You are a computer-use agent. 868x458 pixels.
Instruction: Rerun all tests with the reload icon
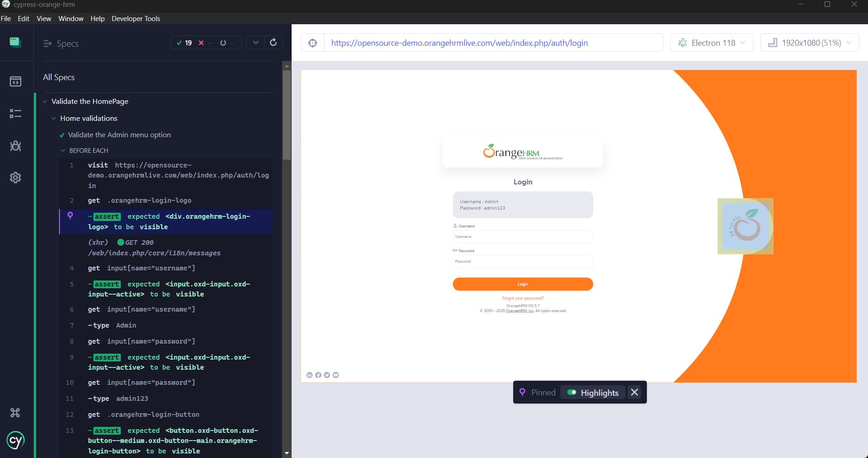point(273,43)
